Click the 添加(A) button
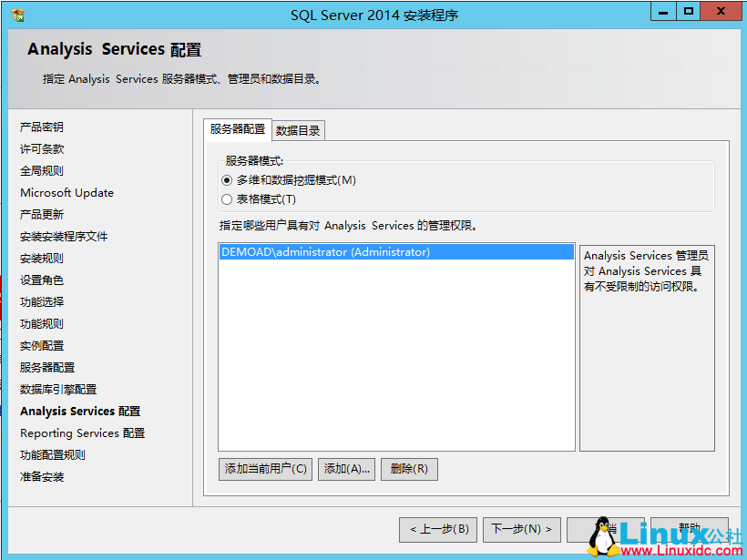The height and width of the screenshot is (560, 747). (346, 469)
